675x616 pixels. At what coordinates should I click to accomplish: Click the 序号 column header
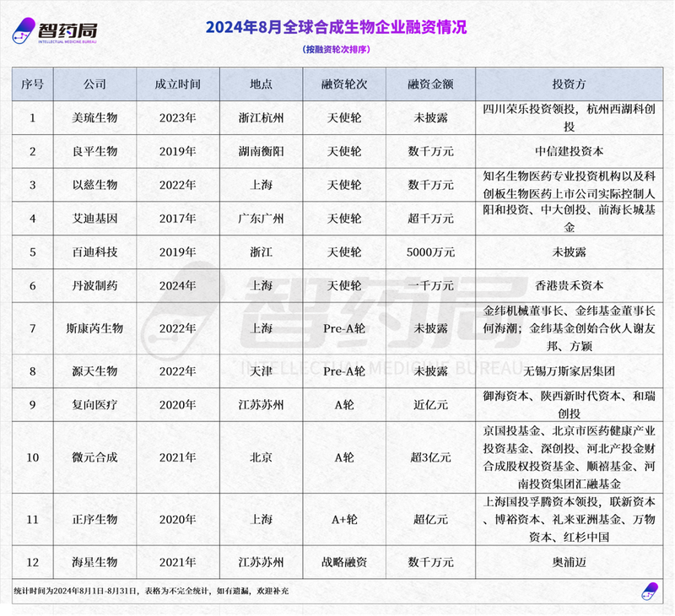(x=32, y=84)
